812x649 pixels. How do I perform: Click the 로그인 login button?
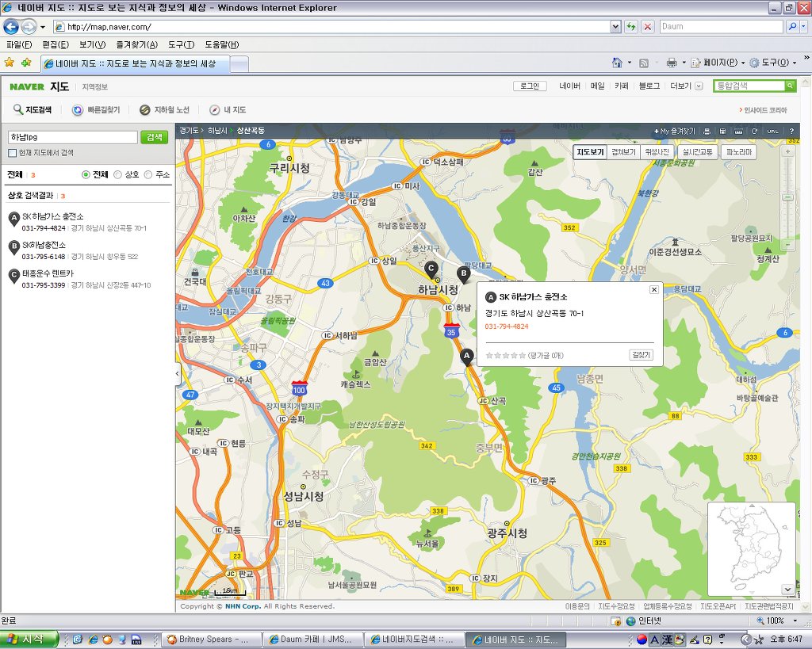coord(530,86)
